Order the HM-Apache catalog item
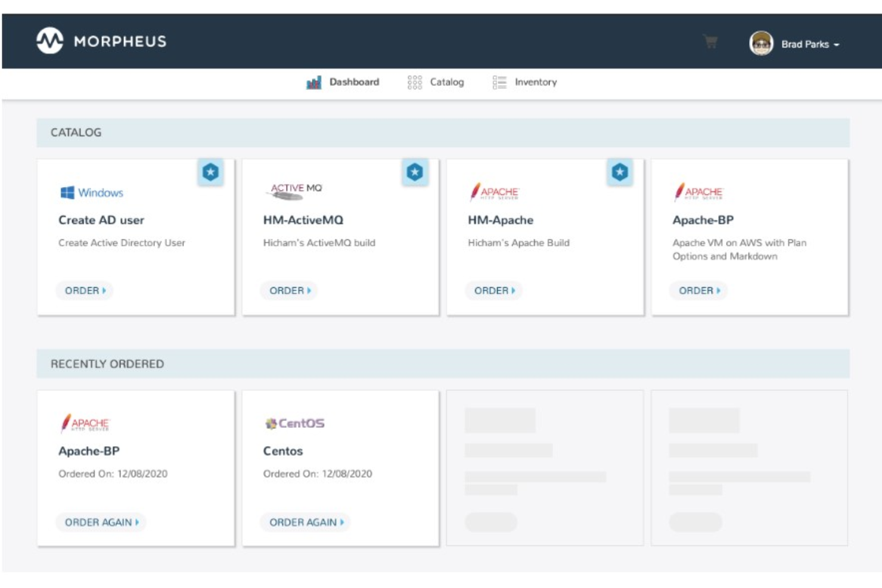 click(493, 291)
